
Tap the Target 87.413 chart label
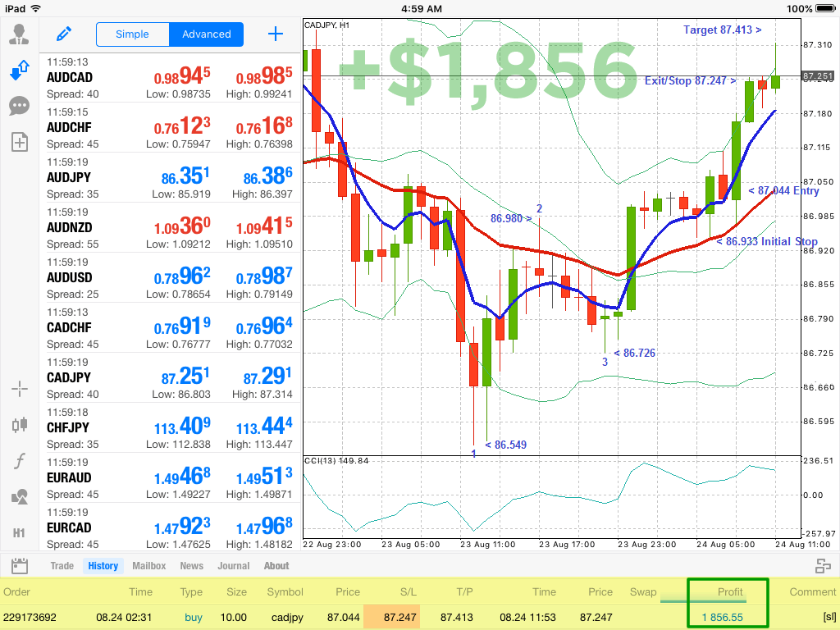coord(722,30)
